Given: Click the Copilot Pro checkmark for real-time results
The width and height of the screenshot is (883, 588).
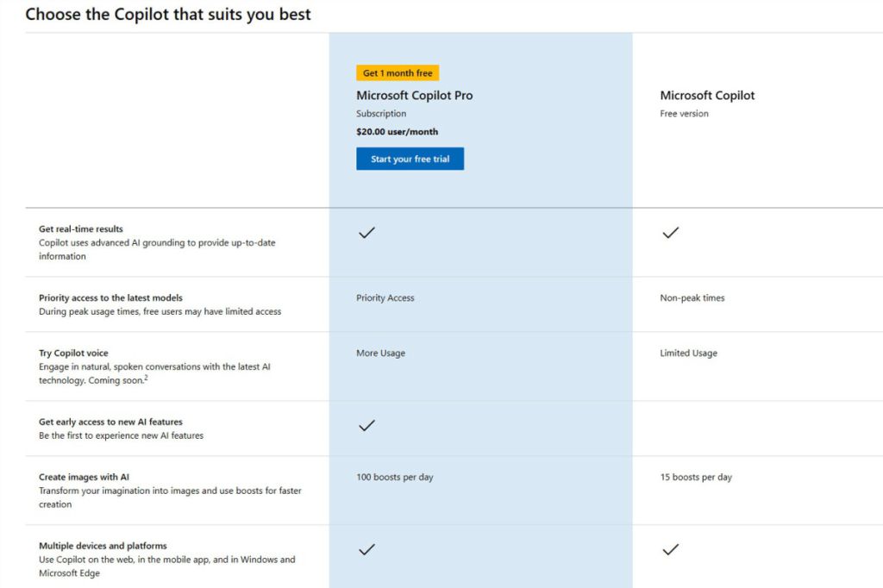Looking at the screenshot, I should 366,233.
